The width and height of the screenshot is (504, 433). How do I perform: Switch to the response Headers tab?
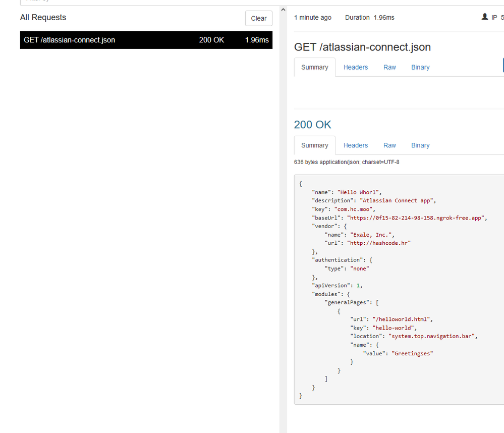(x=355, y=145)
